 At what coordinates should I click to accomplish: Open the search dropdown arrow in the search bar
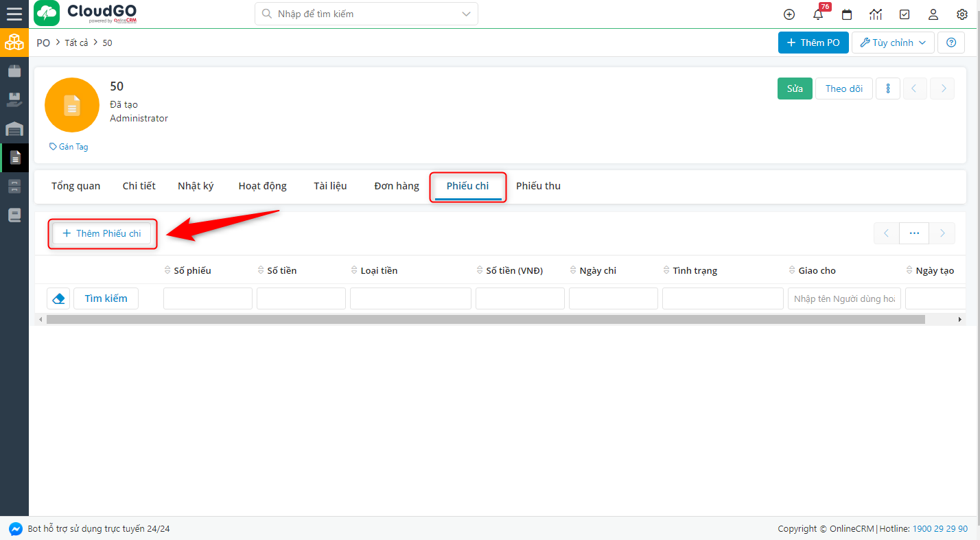[x=466, y=14]
